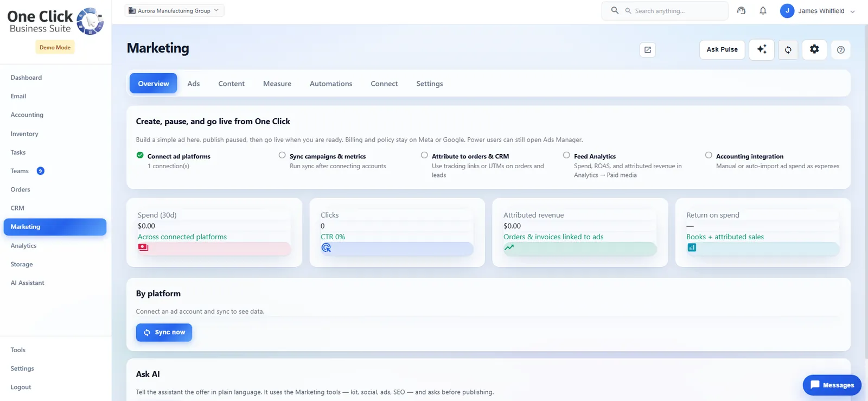Screen dimensions: 868x401
Task: Click the Sync now button
Action: click(164, 332)
